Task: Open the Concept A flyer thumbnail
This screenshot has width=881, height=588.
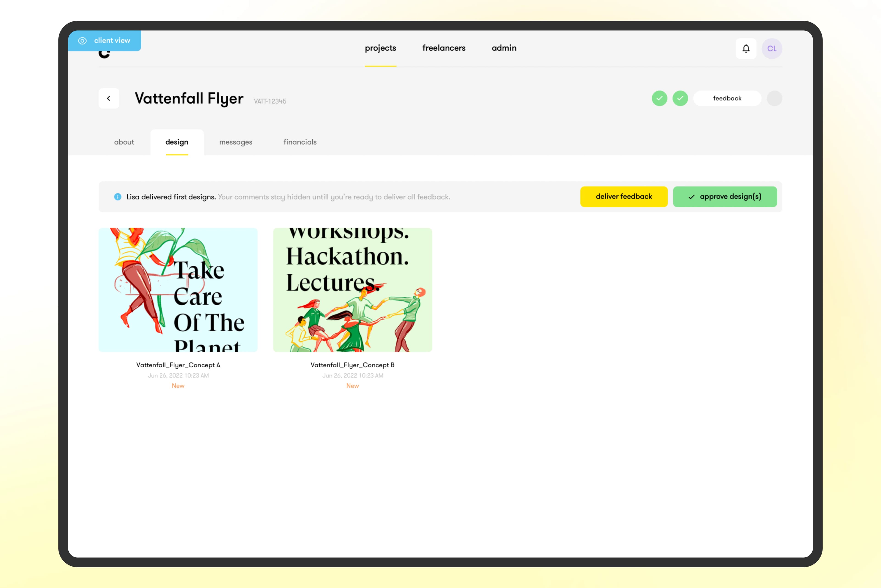Action: point(178,290)
